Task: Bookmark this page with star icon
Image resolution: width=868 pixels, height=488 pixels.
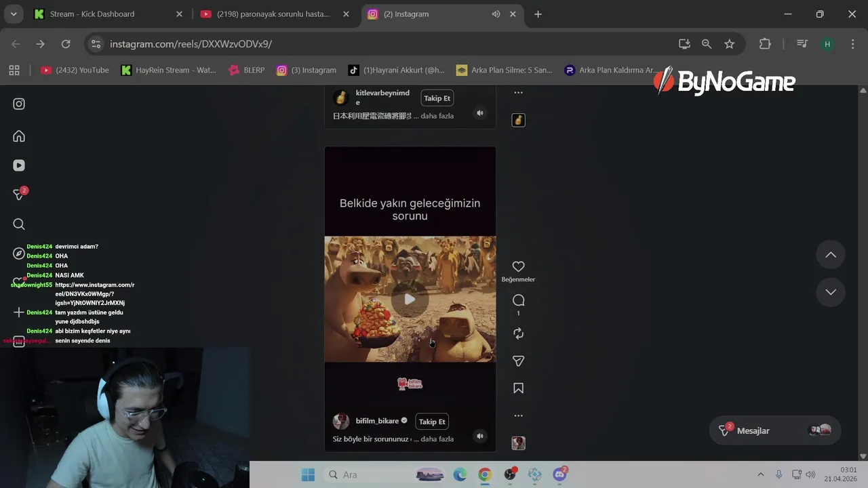Action: tap(729, 44)
